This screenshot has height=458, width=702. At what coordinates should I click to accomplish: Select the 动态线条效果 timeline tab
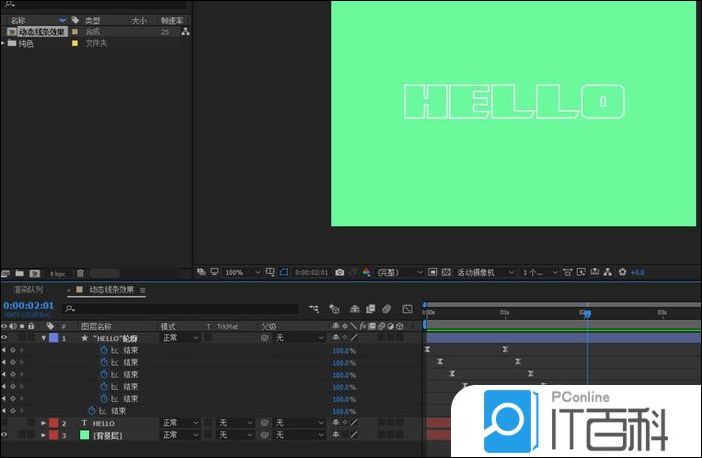115,290
